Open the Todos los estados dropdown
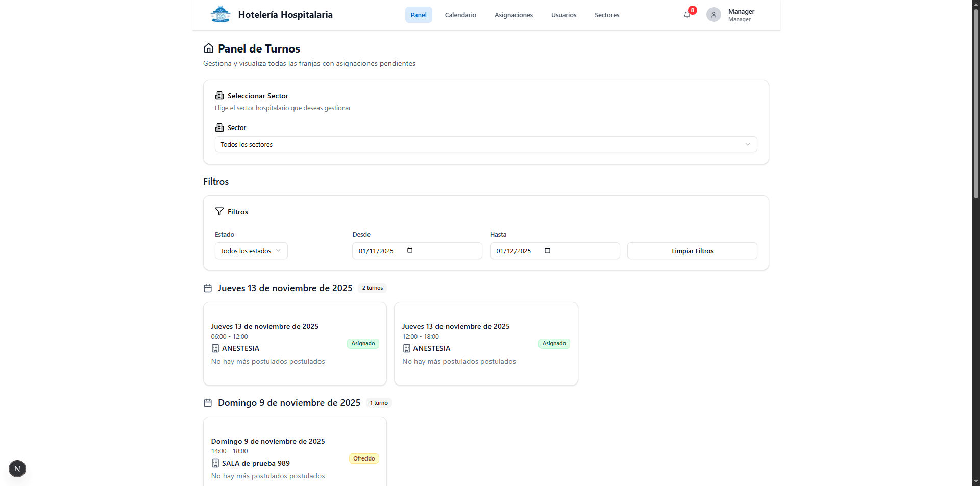Image resolution: width=980 pixels, height=486 pixels. [x=251, y=250]
